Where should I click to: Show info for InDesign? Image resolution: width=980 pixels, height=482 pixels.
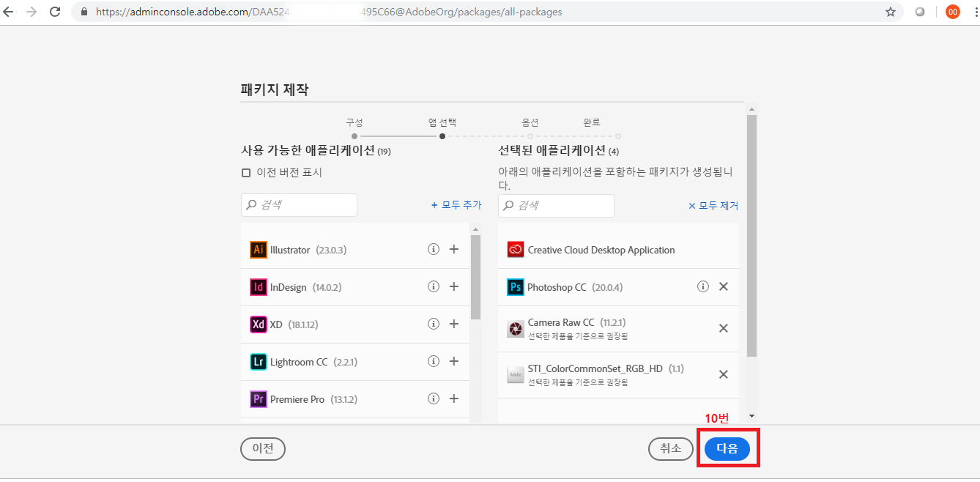(x=433, y=286)
